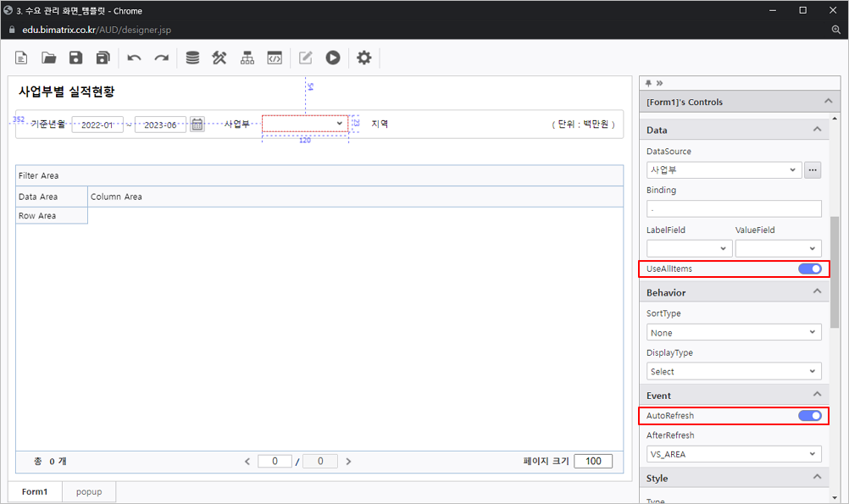Image resolution: width=849 pixels, height=504 pixels.
Task: Run the report with play icon
Action: (x=333, y=58)
